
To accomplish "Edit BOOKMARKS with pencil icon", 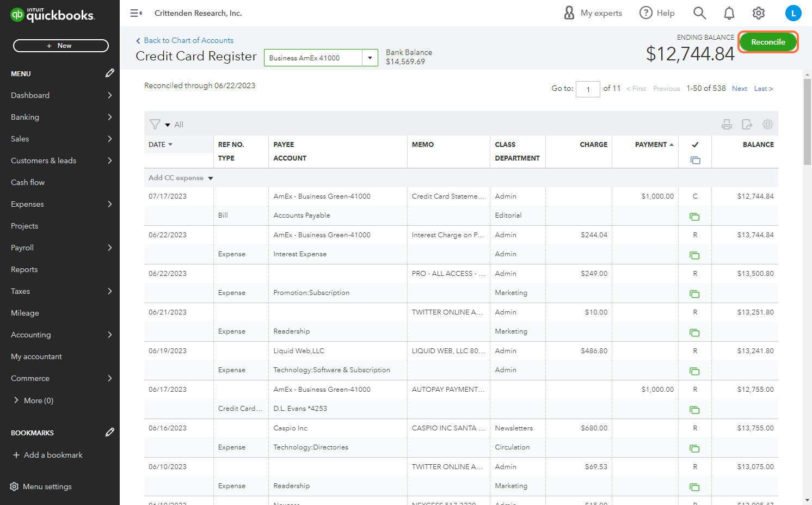I will pyautogui.click(x=110, y=432).
